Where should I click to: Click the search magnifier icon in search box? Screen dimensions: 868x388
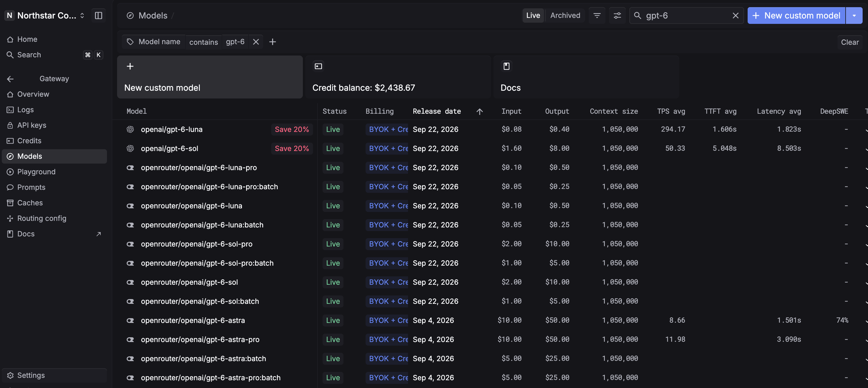click(637, 16)
